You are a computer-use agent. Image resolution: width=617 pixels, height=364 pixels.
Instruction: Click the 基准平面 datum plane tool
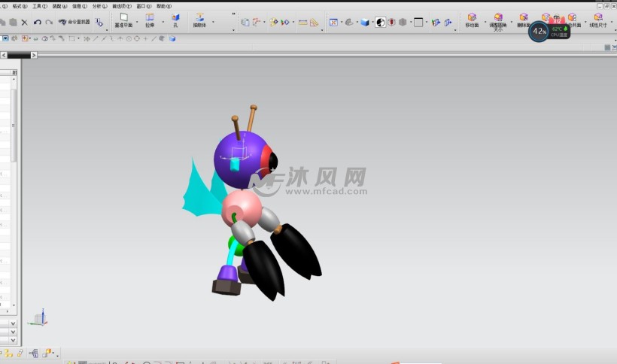pos(123,20)
